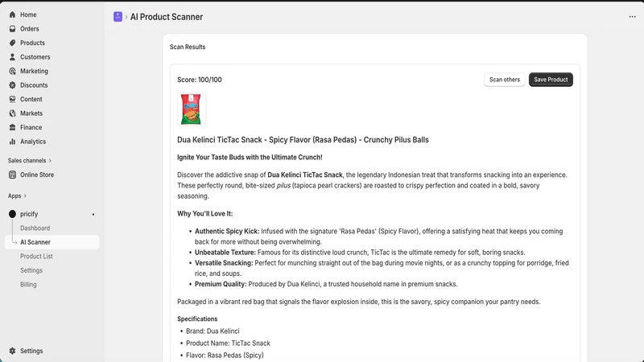Click the pricify app black circle icon
This screenshot has height=362, width=644.
12,214
